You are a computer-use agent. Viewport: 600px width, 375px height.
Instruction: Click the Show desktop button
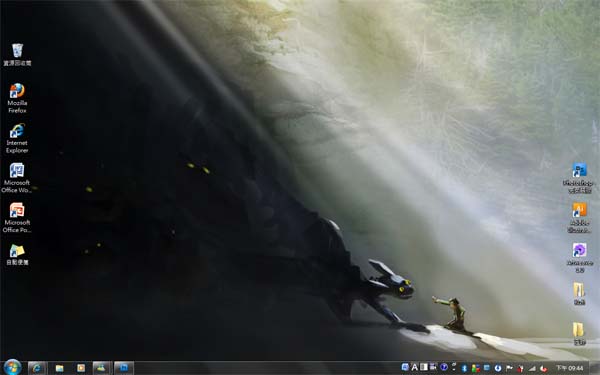point(595,368)
